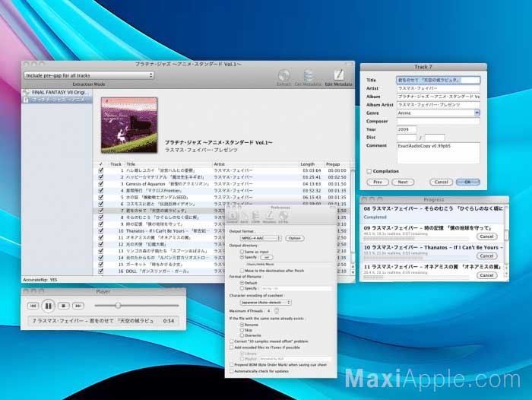Skip to next track in Player window
This screenshot has width=532, height=400.
coord(78,306)
